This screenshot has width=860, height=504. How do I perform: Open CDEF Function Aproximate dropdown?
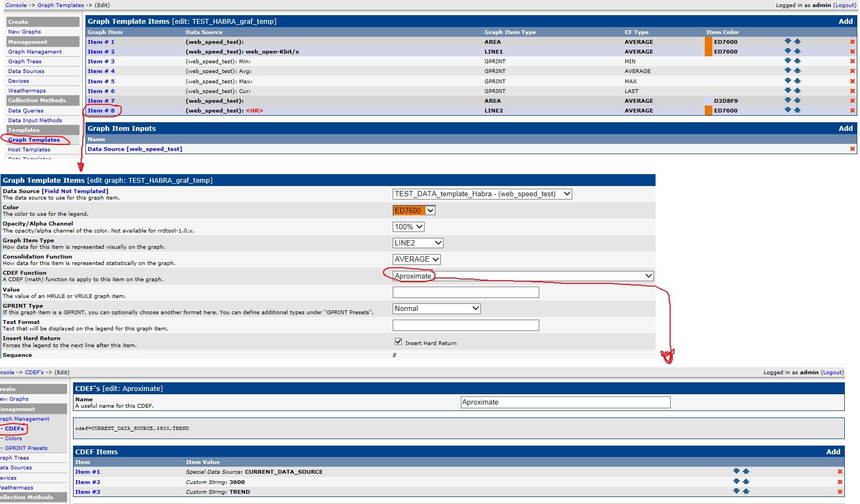523,276
